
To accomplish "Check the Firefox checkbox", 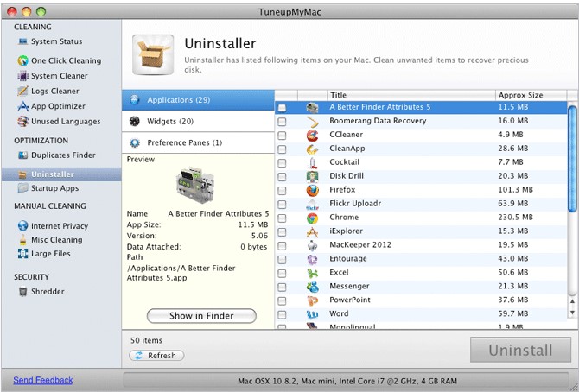I will coord(282,191).
